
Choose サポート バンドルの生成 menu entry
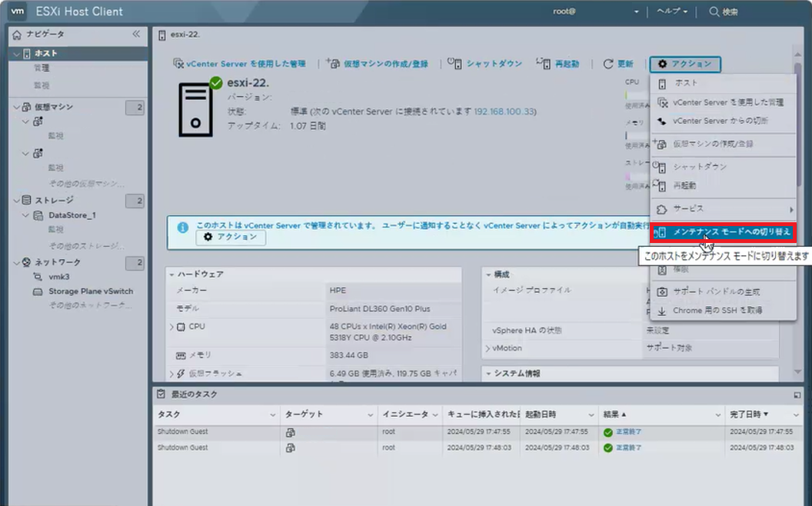(x=723, y=292)
